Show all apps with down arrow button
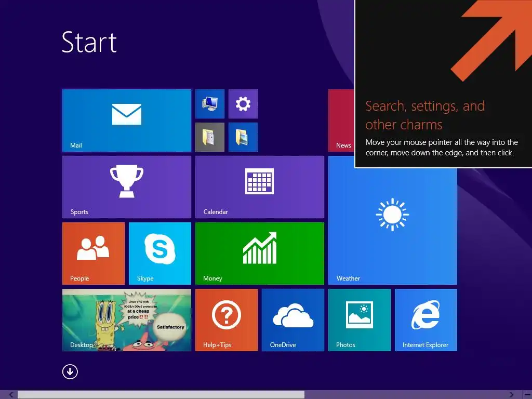Image resolution: width=532 pixels, height=399 pixels. pyautogui.click(x=70, y=371)
